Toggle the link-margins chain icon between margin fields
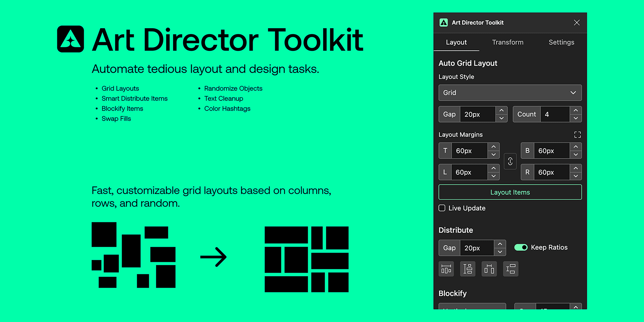 point(510,161)
